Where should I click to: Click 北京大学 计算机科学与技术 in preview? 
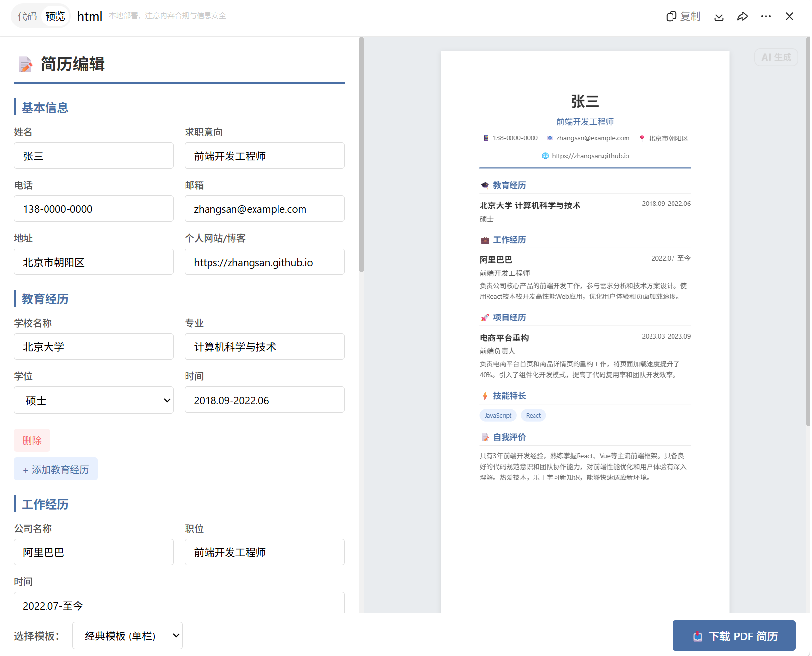click(530, 205)
